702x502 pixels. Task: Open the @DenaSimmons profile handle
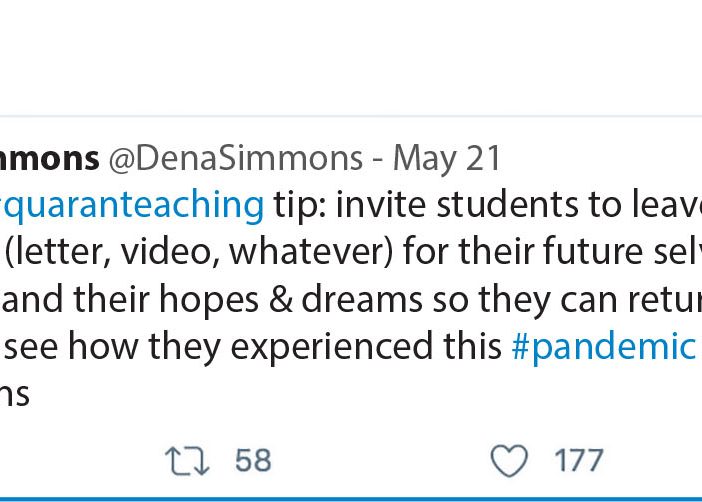[235, 159]
